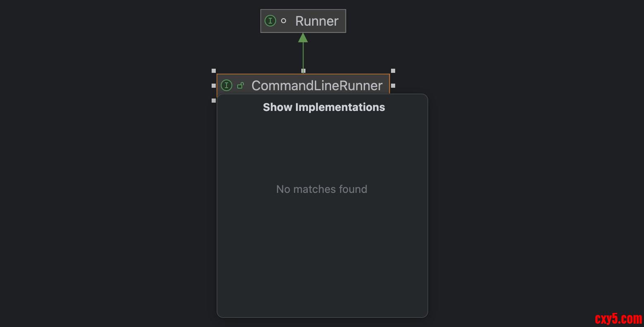Click the Runner node box's right edge
Image resolution: width=644 pixels, height=327 pixels.
click(x=346, y=21)
